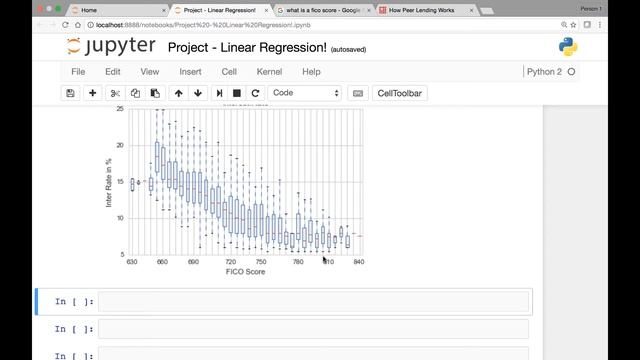Paste cells below with the clipboard icon
Screen dimensions: 640x360
click(155, 93)
